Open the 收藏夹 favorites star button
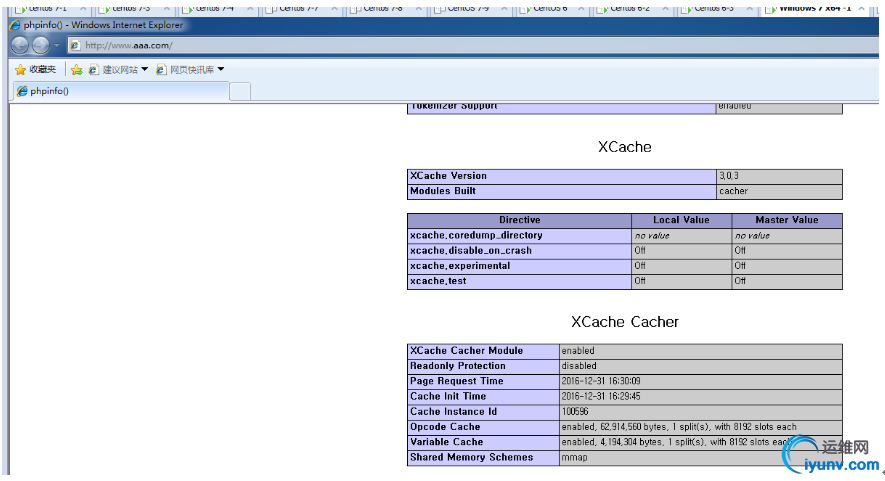Image resolution: width=885 pixels, height=481 pixels. coord(36,69)
